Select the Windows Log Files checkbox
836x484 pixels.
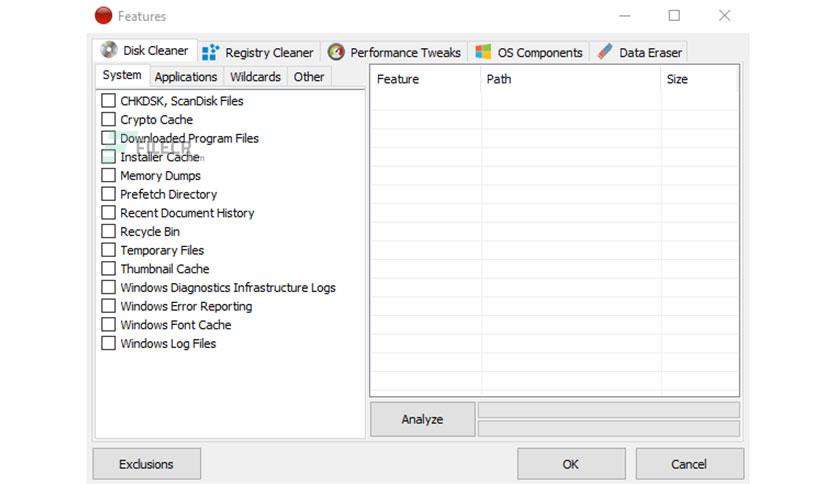[108, 343]
